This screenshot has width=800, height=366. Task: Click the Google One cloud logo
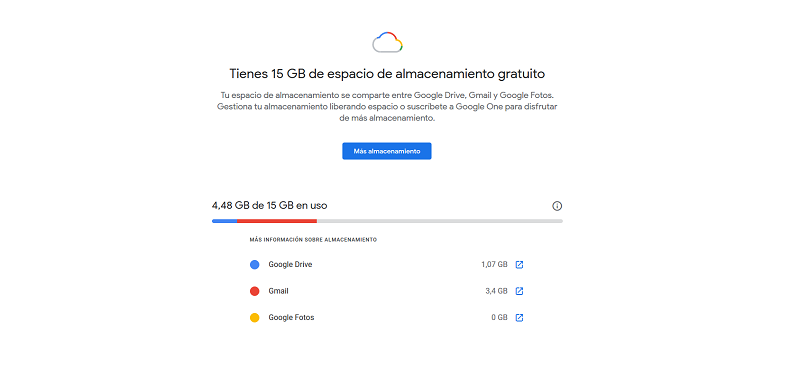[x=387, y=42]
